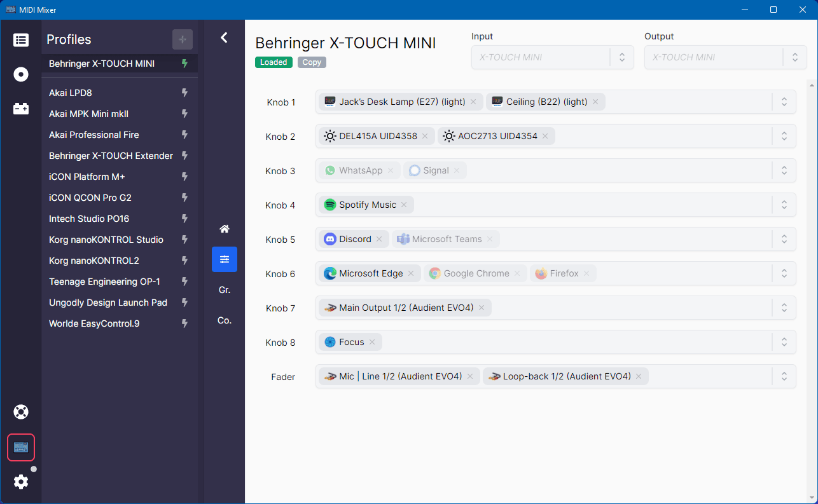Collapse the panel using the left-pointing chevron
Image resolution: width=818 pixels, height=504 pixels.
click(x=224, y=37)
